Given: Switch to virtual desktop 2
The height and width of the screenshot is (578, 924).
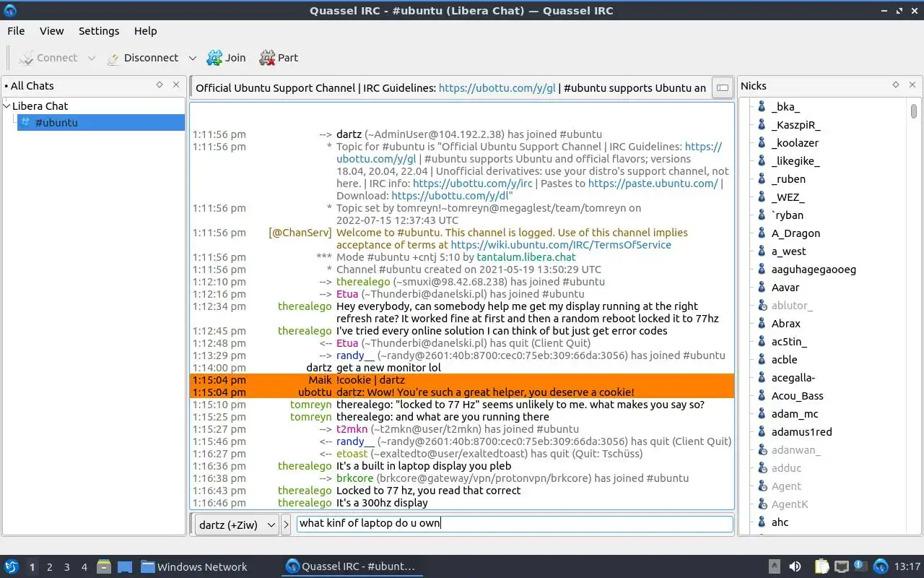Looking at the screenshot, I should click(49, 567).
